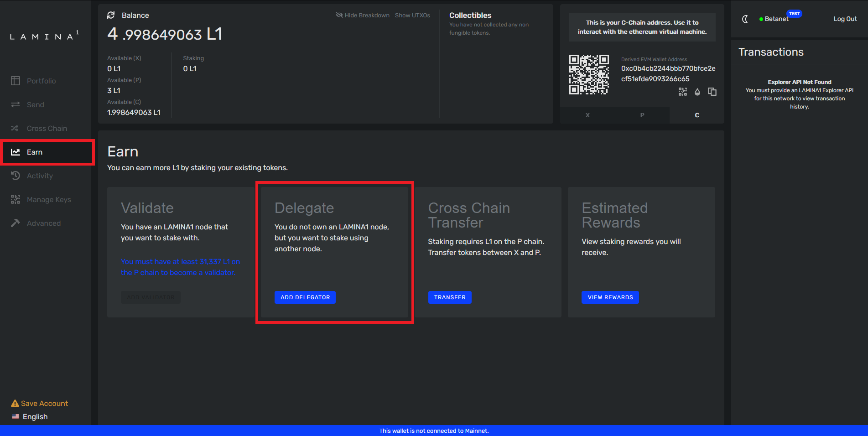Image resolution: width=868 pixels, height=436 pixels.
Task: Go to the Send page
Action: click(35, 105)
